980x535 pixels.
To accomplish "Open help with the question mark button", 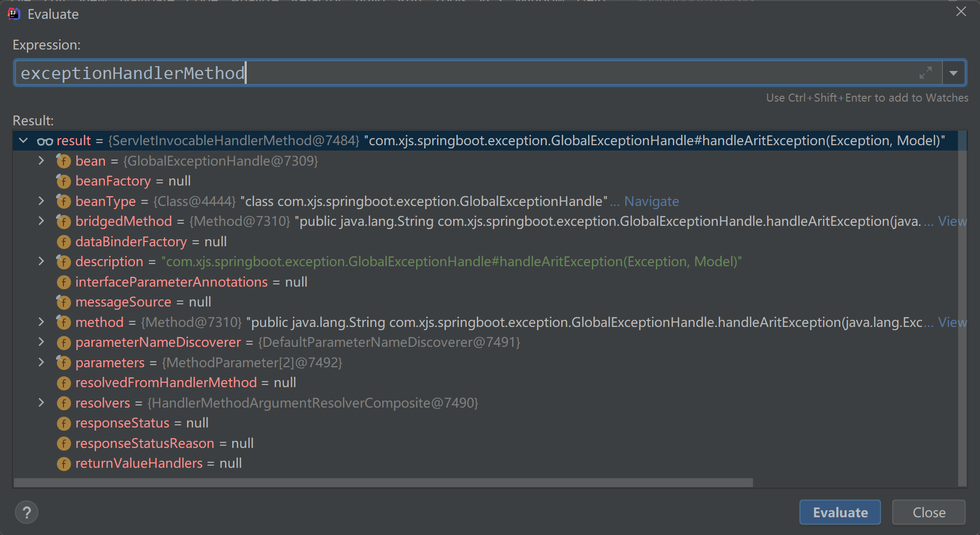I will click(x=27, y=512).
